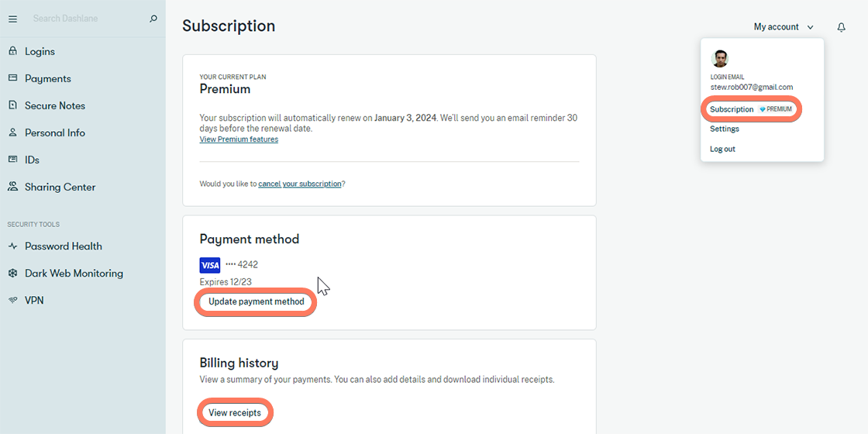Click the Personal Info person icon
The width and height of the screenshot is (868, 434).
point(12,133)
